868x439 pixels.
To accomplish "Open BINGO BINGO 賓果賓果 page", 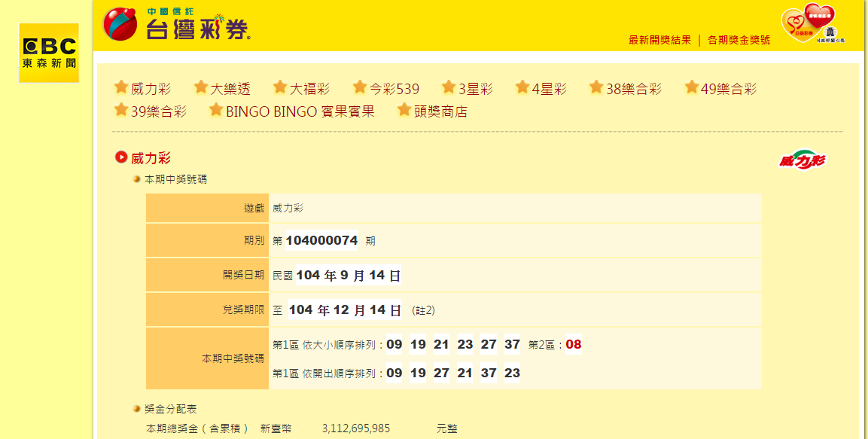I will point(300,111).
